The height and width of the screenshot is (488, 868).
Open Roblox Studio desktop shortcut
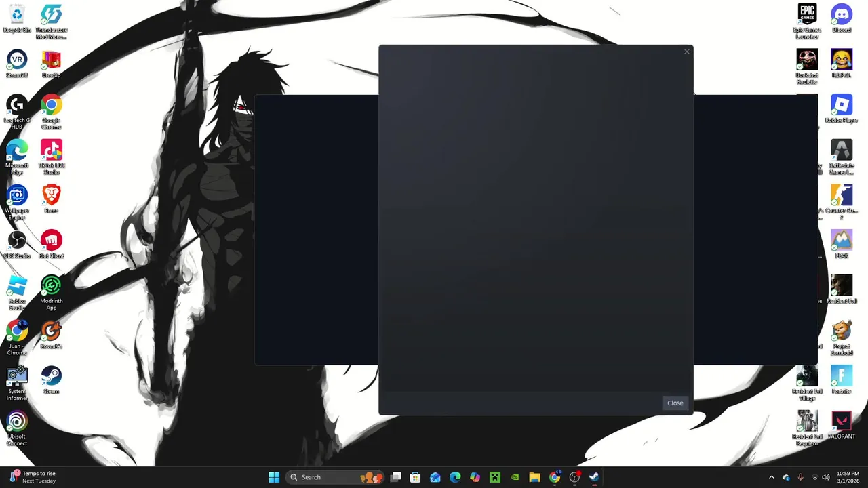[x=17, y=293]
